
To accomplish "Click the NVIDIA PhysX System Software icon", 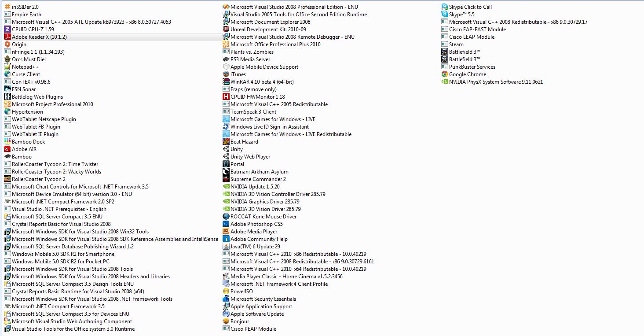I will tap(445, 82).
